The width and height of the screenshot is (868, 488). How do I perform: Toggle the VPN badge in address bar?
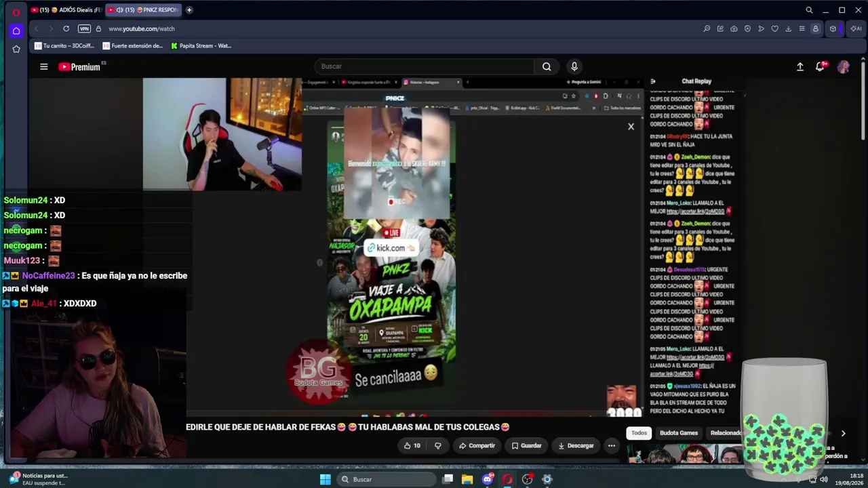tap(84, 28)
